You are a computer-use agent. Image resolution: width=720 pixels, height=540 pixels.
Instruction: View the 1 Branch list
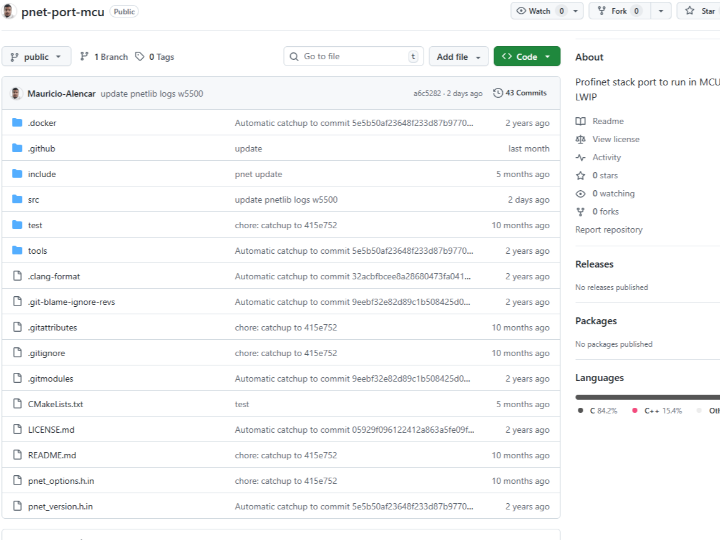(104, 57)
